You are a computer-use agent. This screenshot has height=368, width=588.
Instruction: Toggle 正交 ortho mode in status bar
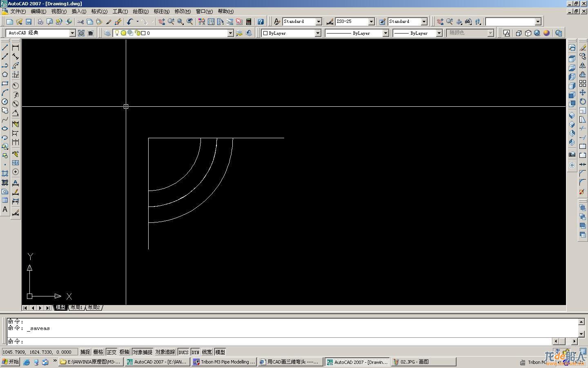(x=111, y=352)
